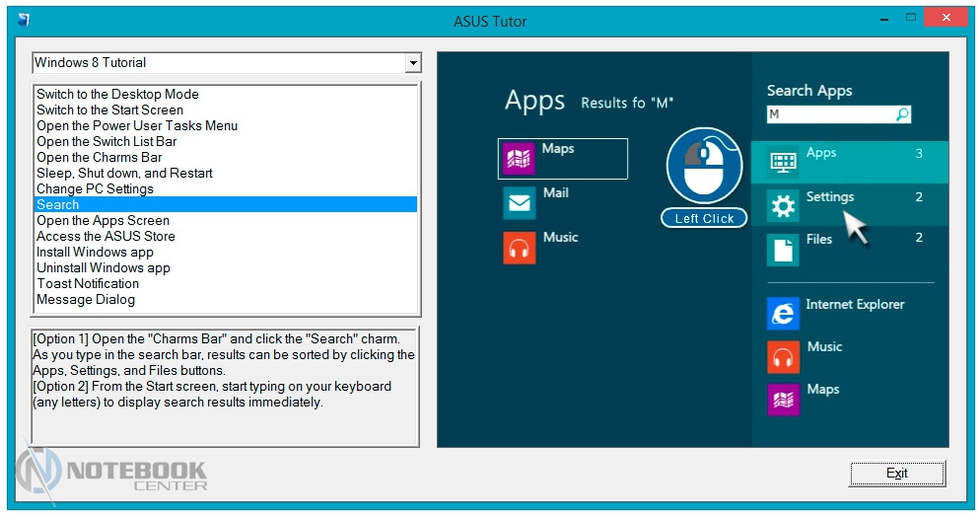Viewport: 980px width, 517px height.
Task: Choose 'Sleep, Shut down, and Restart' topic
Action: [124, 173]
